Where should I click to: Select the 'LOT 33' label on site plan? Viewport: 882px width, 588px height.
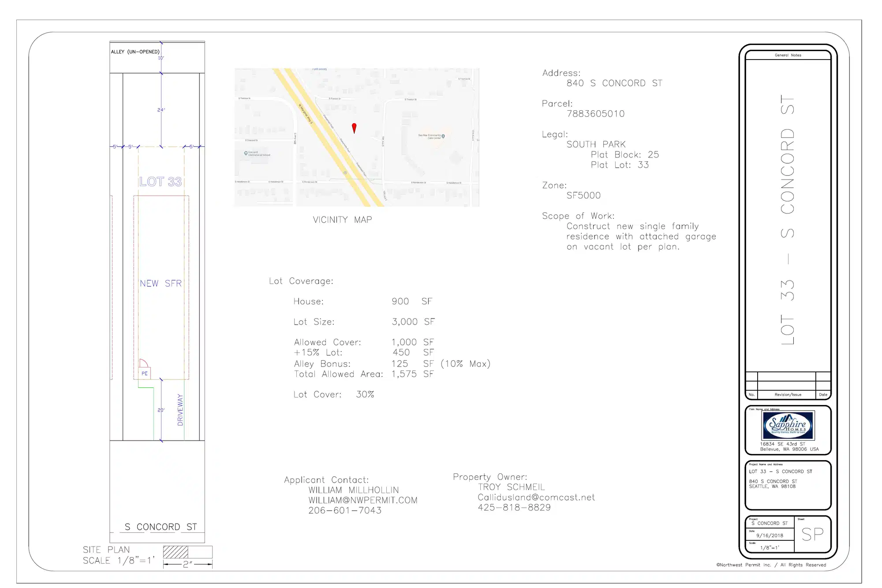161,182
